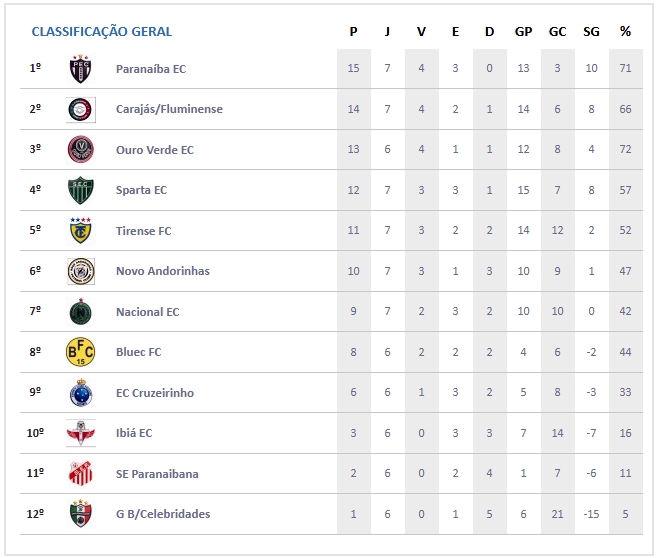Select the G B/Celebridades team name
The width and height of the screenshot is (659, 558).
tap(163, 514)
